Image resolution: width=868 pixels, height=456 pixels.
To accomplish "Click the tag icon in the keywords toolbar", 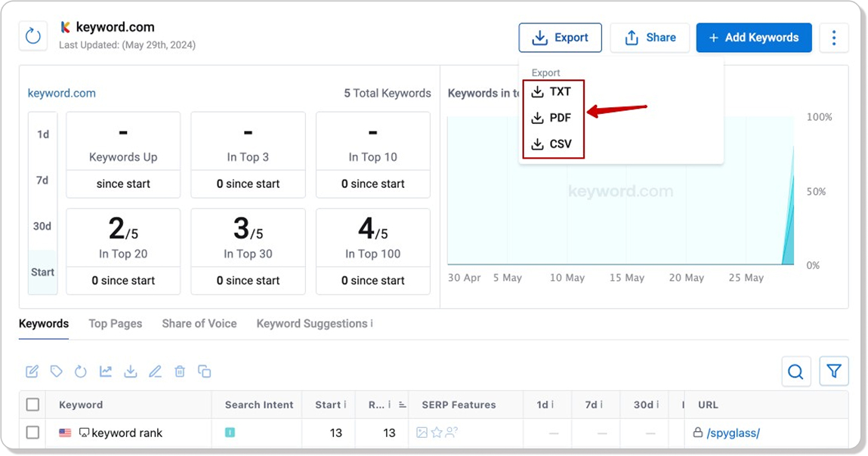I will click(x=57, y=371).
